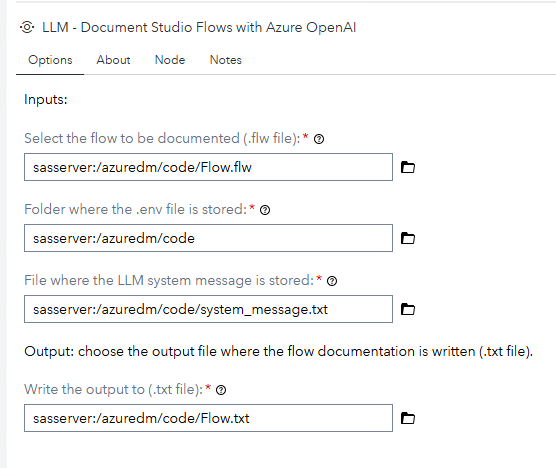The width and height of the screenshot is (556, 468).
Task: Click the Flow.txt output path input
Action: click(208, 418)
